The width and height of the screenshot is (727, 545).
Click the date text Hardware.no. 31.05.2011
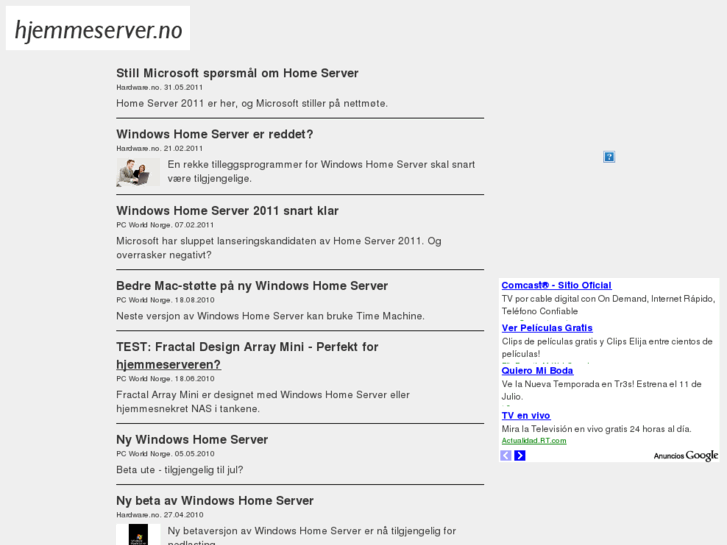[x=159, y=87]
